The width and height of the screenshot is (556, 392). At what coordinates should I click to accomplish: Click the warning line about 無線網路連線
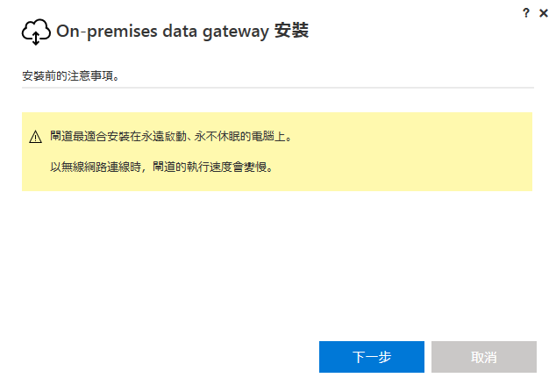tap(161, 164)
